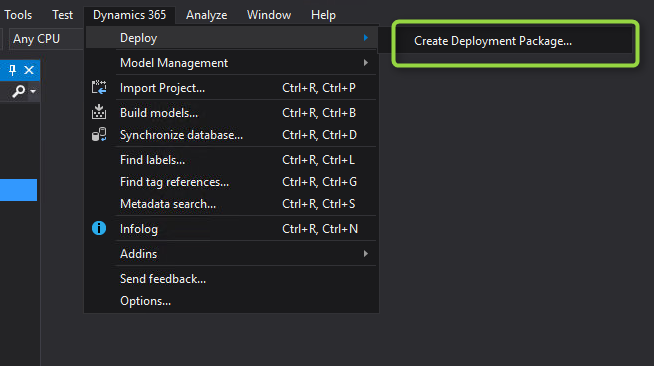654x366 pixels.
Task: Choose Import Project from the menu
Action: pyautogui.click(x=231, y=88)
